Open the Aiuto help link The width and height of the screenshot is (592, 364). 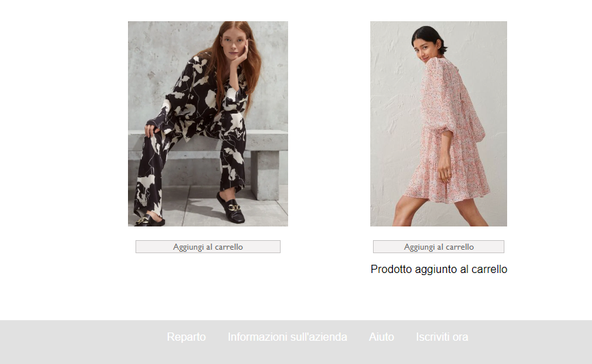point(381,337)
